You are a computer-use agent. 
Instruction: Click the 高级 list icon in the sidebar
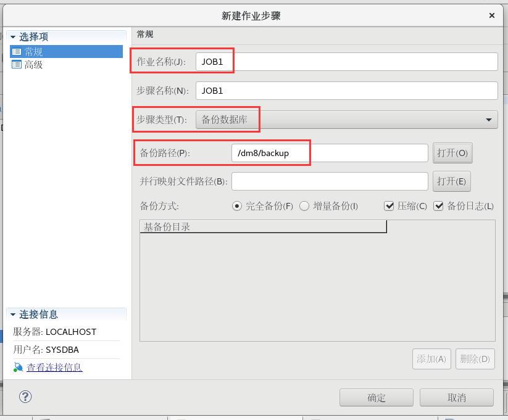point(17,64)
